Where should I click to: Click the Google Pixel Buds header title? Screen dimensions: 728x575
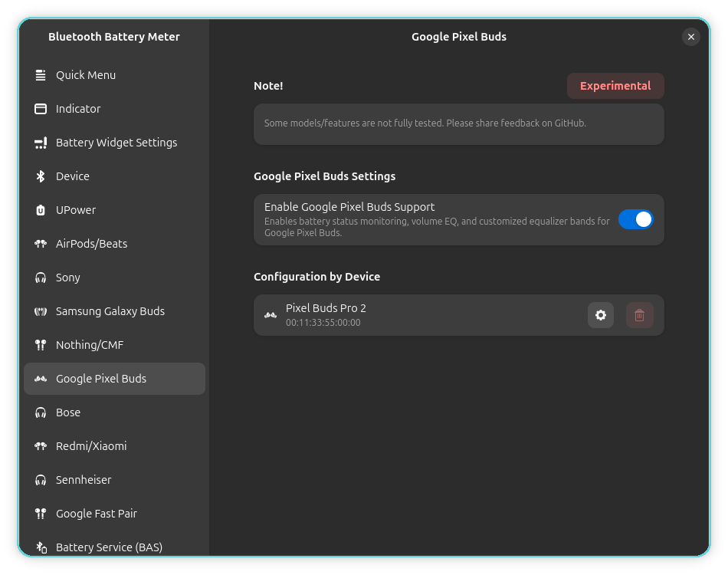click(459, 37)
